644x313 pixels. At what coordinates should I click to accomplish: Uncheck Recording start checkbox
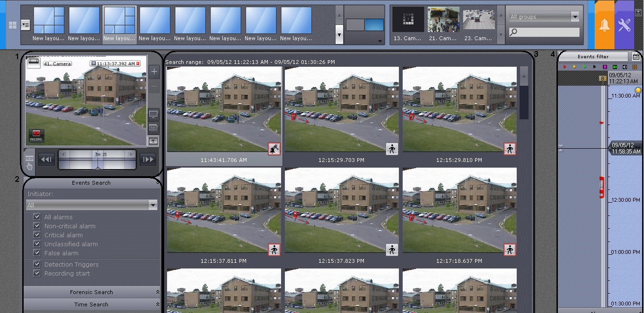pyautogui.click(x=36, y=273)
